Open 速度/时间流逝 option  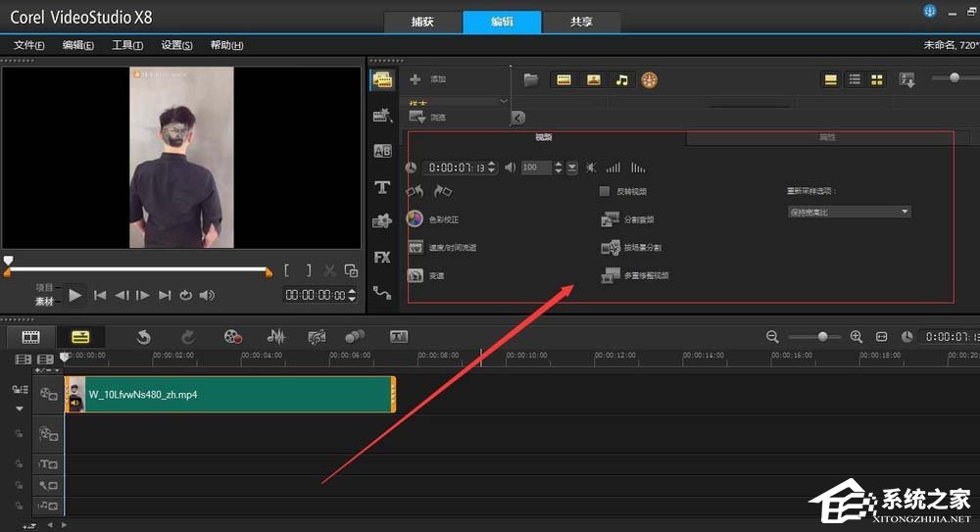pos(442,248)
